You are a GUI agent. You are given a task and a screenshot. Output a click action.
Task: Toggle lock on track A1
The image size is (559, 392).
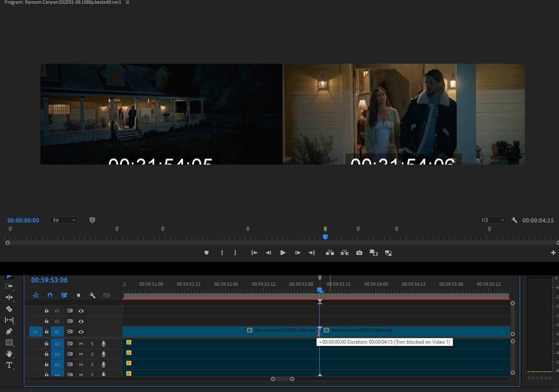coord(47,344)
